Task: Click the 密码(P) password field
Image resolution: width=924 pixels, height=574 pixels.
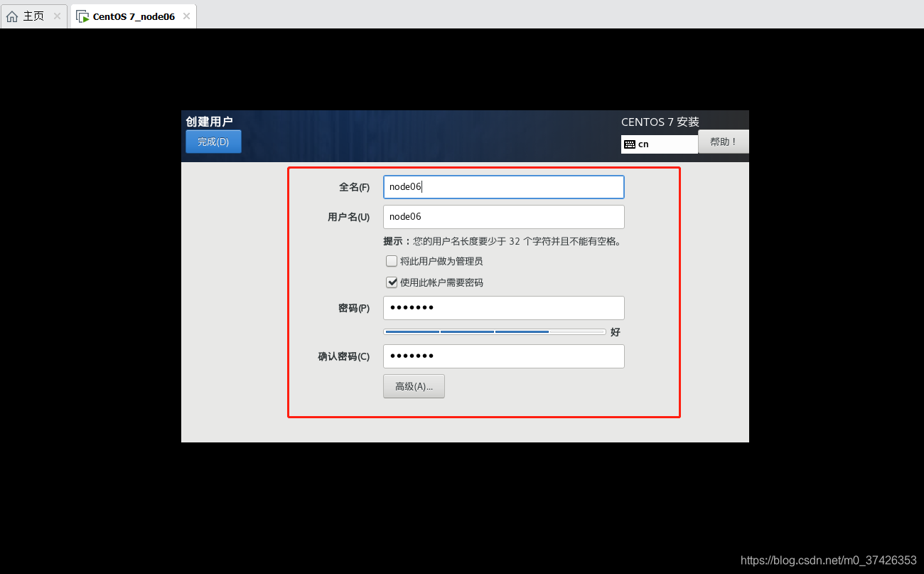Action: (x=503, y=308)
